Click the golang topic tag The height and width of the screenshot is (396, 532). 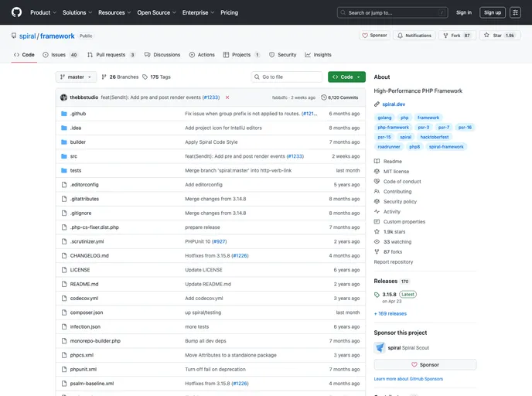pos(384,118)
